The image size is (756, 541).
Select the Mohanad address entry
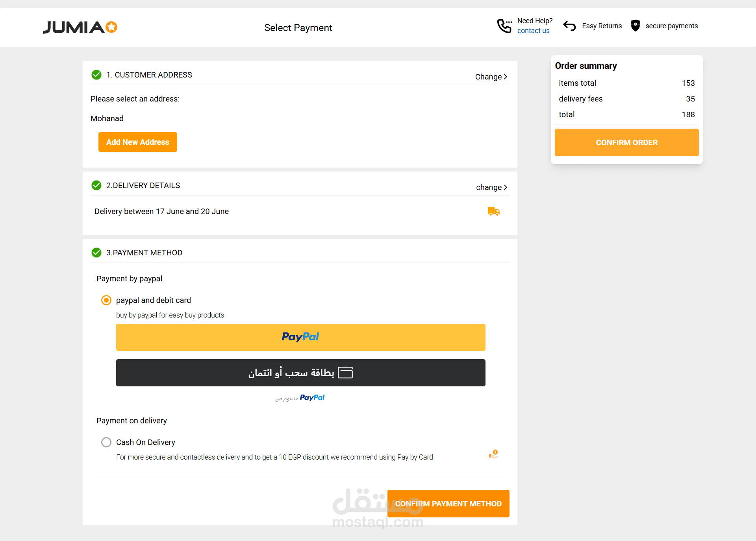[107, 118]
